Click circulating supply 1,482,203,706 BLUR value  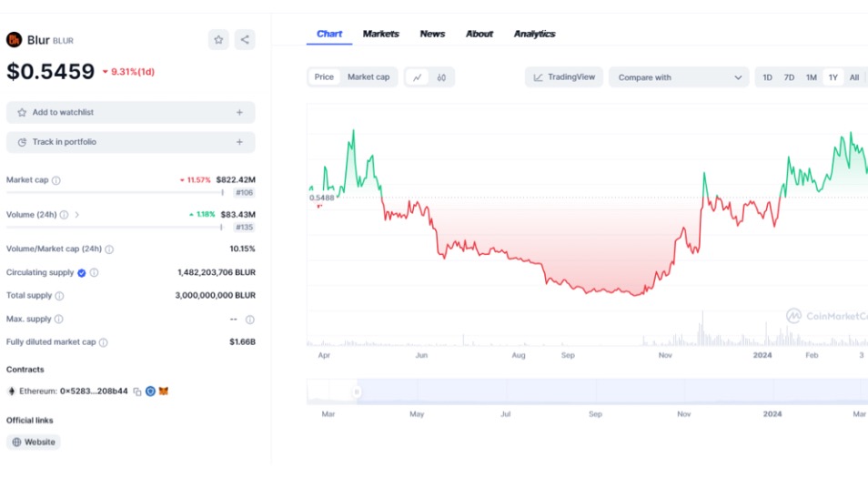coord(217,272)
